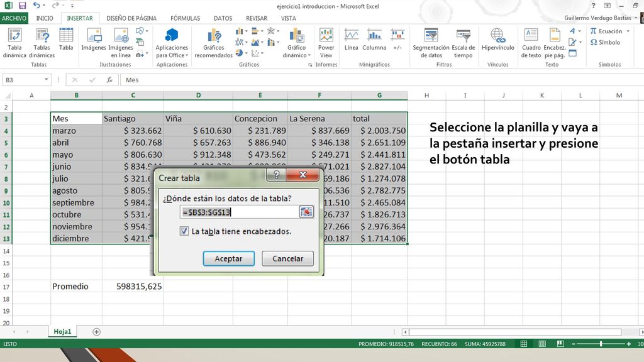
Task: Insert a +/- win-loss sparkline
Action: [x=397, y=40]
